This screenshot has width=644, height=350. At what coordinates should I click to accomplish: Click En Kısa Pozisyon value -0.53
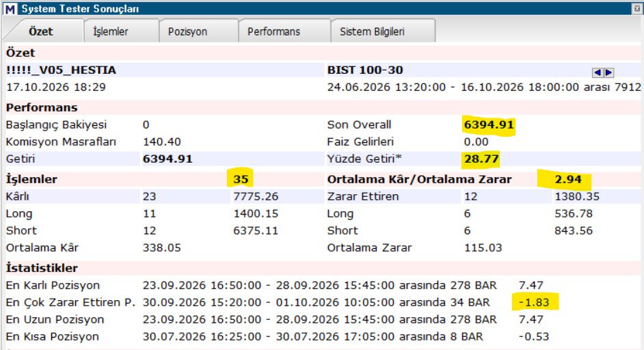(x=534, y=336)
